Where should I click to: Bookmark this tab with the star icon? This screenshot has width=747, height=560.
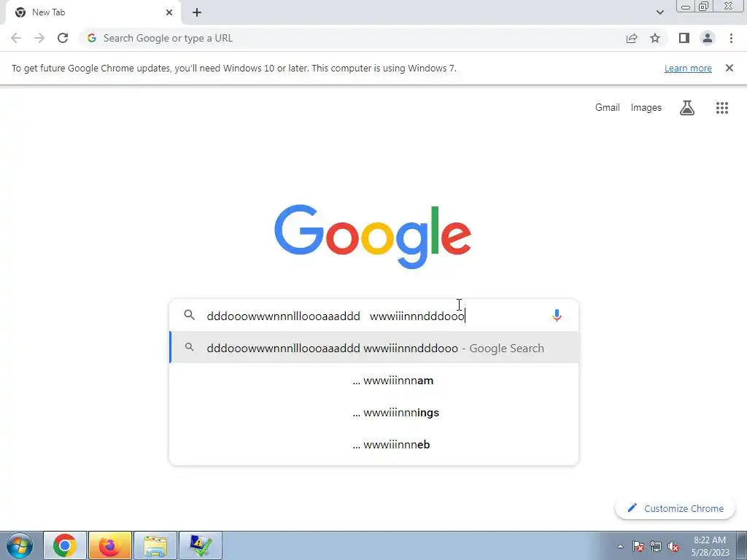(655, 38)
